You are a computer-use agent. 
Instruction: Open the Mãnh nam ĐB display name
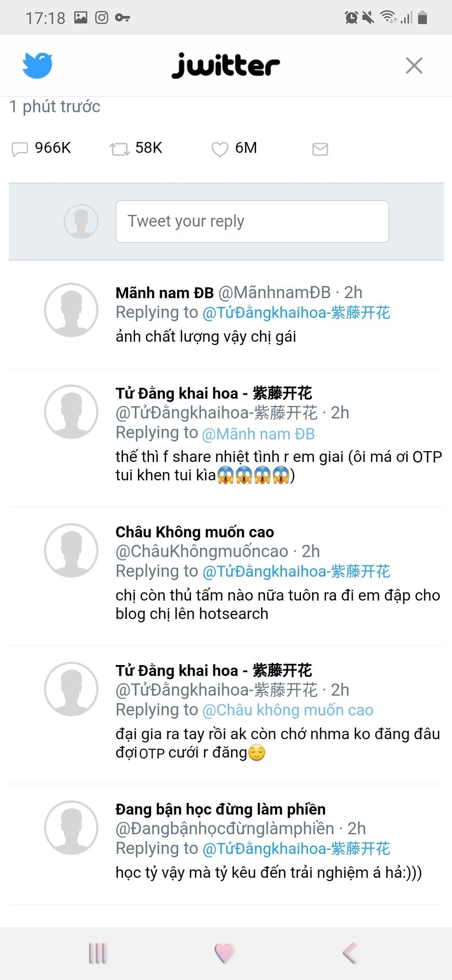pyautogui.click(x=165, y=293)
